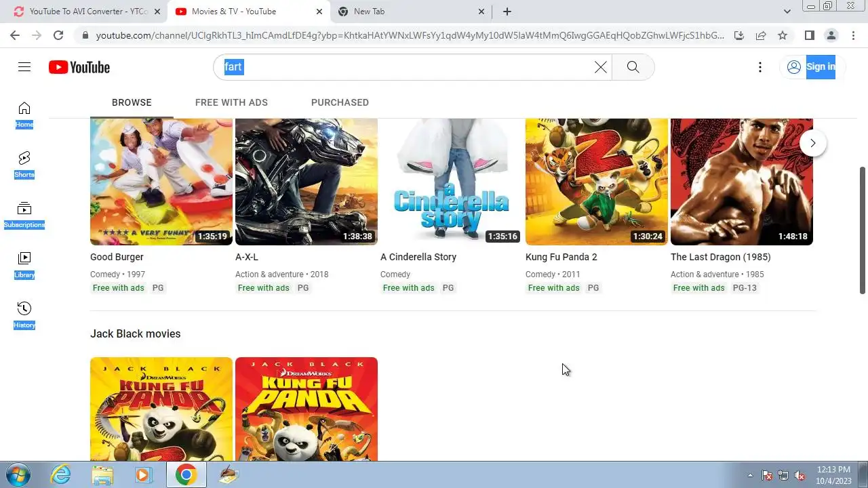This screenshot has height=488, width=868.
Task: Toggle the Chrome side panel
Action: tap(809, 35)
